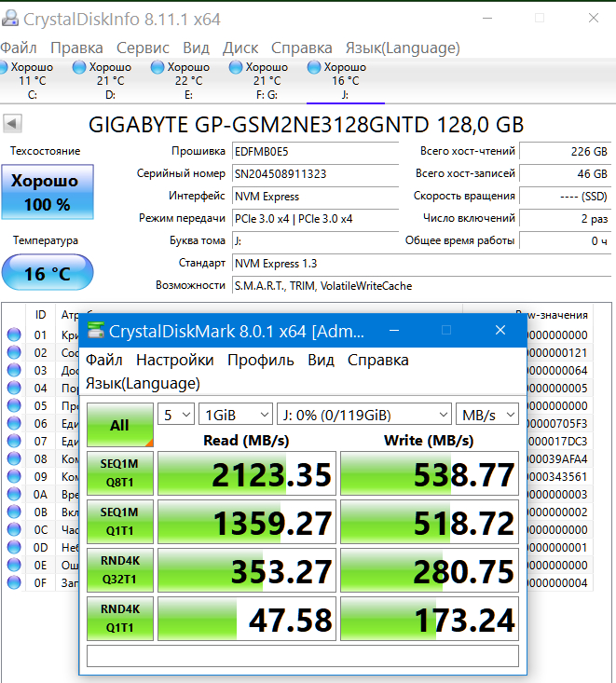The width and height of the screenshot is (616, 683).
Task: Select disk J: status orb at 16 °C
Action: click(314, 67)
